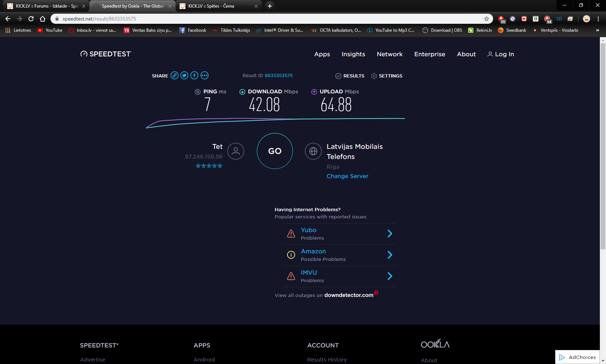Go back in browser history
The image size is (606, 364).
(8, 19)
